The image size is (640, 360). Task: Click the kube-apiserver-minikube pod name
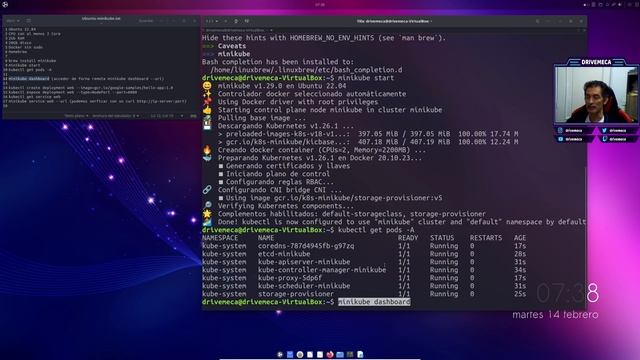[304, 262]
